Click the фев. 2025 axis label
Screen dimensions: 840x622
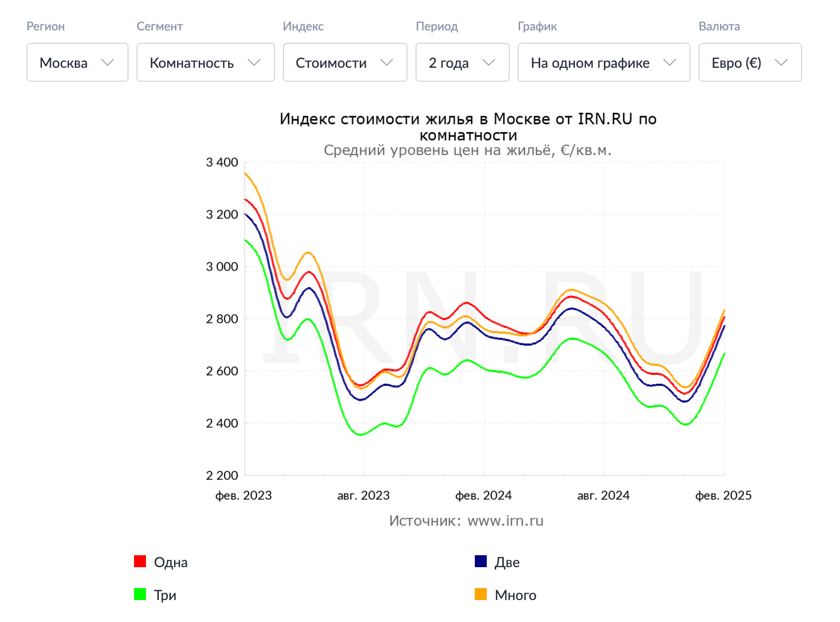pyautogui.click(x=723, y=495)
